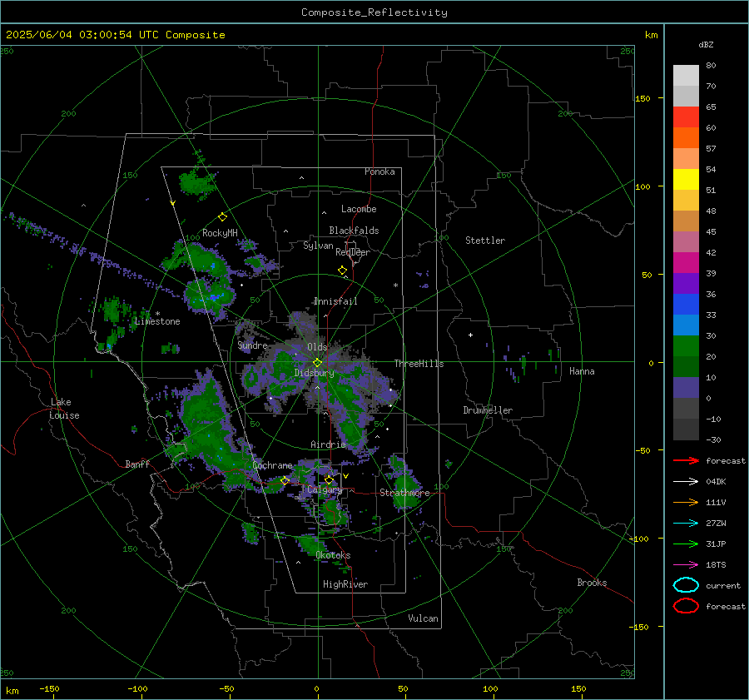This screenshot has height=700, width=749.
Task: Click the Limestone label
Action: [157, 321]
